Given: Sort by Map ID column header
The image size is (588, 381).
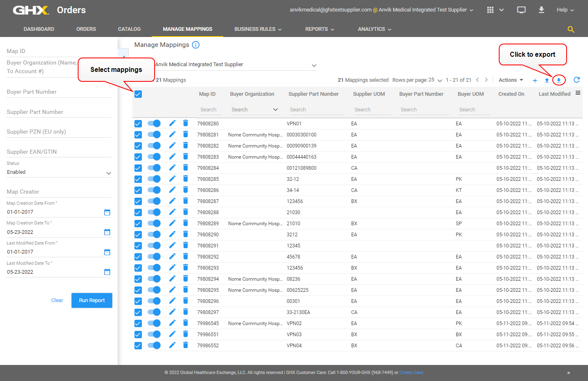Looking at the screenshot, I should click(207, 94).
